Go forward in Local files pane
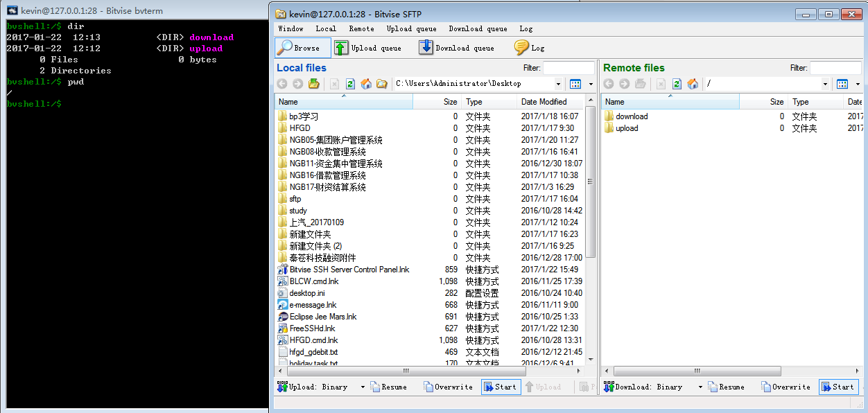The image size is (868, 413). pyautogui.click(x=297, y=84)
